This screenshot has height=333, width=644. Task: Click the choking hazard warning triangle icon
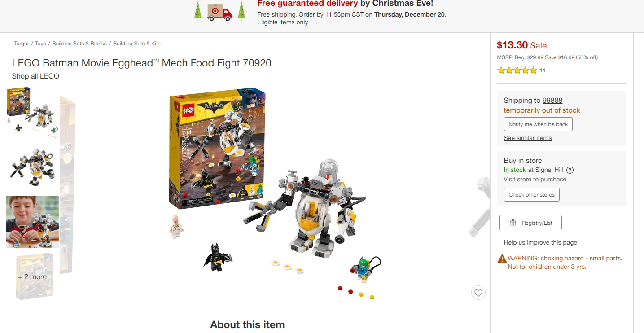(x=502, y=259)
